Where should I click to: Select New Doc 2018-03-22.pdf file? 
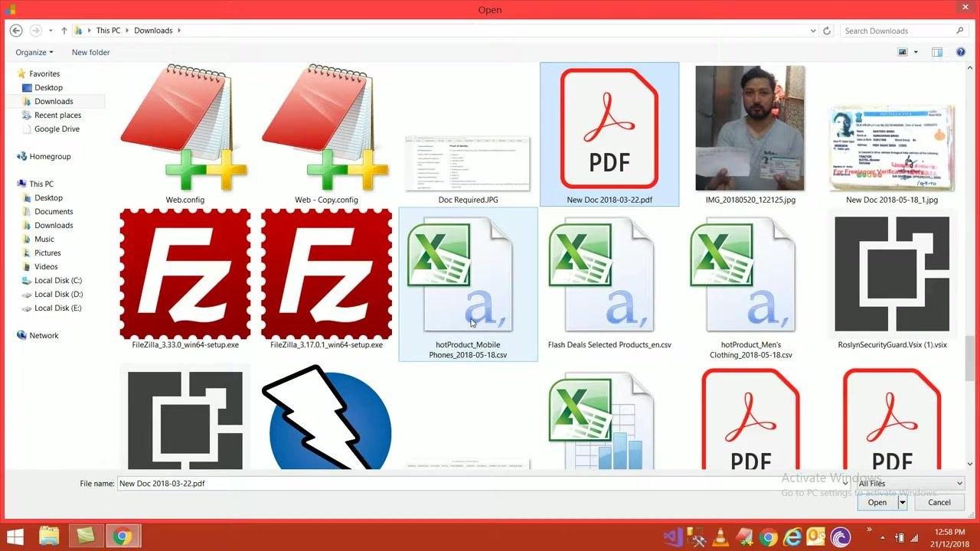point(609,135)
